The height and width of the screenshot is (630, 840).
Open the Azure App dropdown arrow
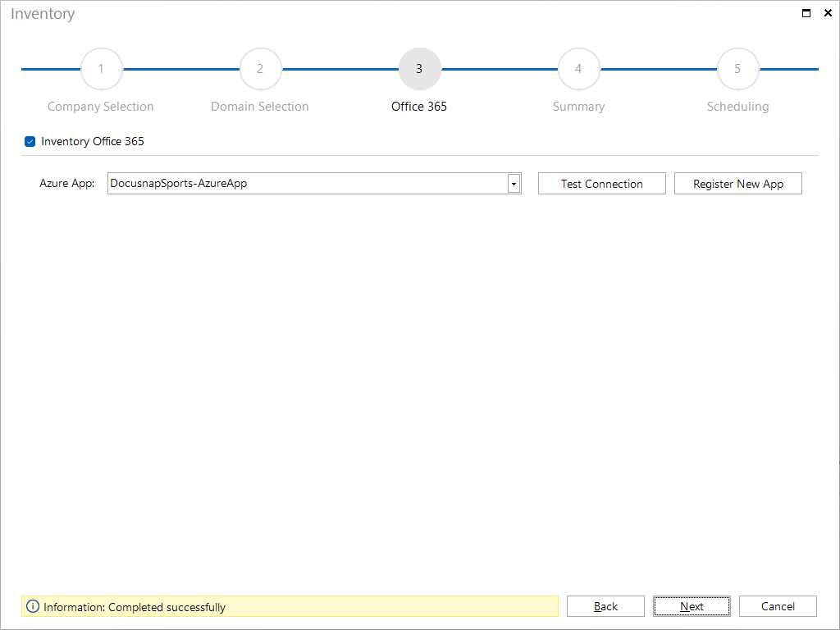514,184
